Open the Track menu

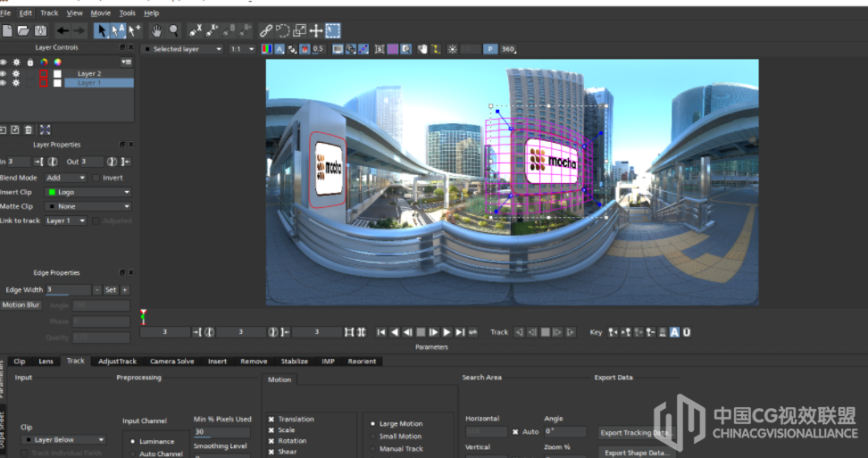[49, 12]
